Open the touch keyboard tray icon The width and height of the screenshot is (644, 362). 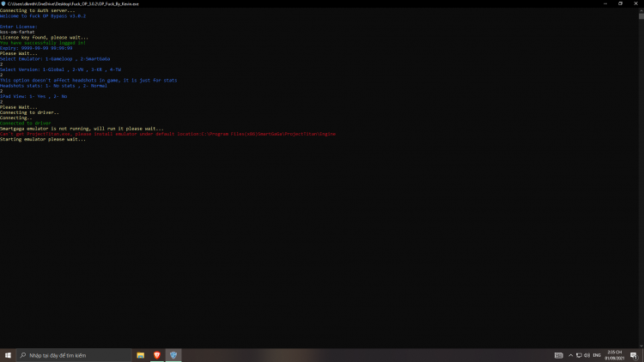pos(559,355)
